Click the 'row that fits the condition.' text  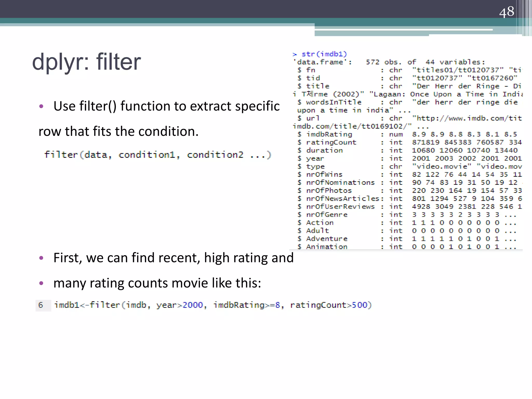118,131
